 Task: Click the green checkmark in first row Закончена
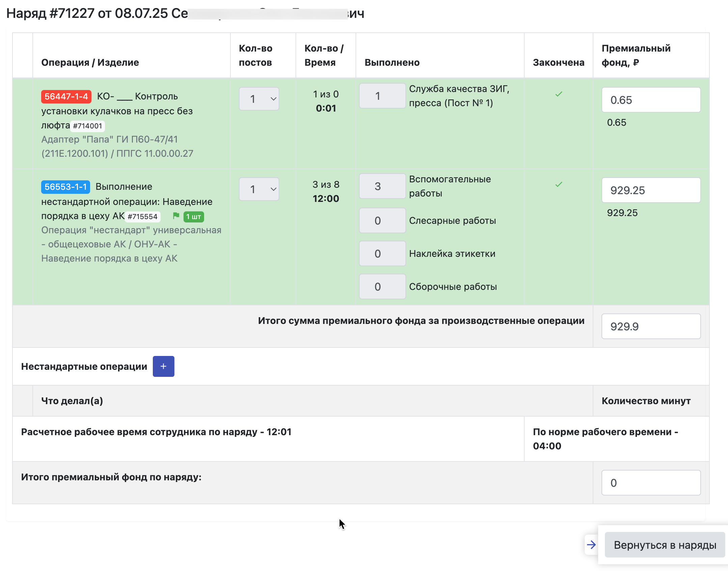coord(559,94)
